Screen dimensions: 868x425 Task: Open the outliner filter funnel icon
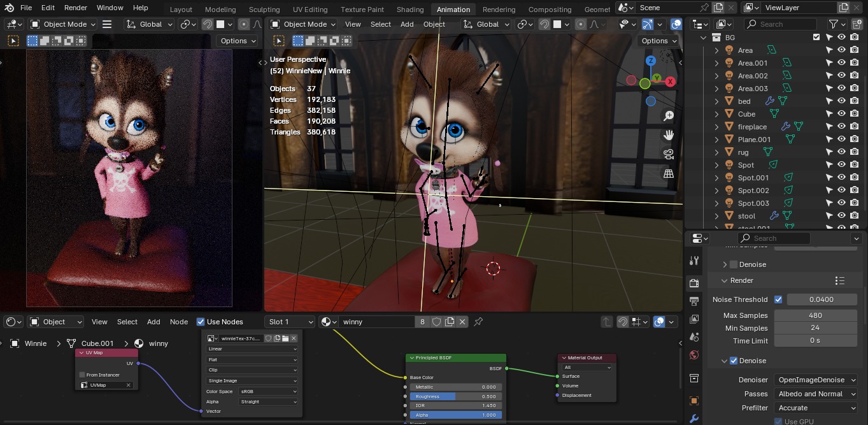834,24
